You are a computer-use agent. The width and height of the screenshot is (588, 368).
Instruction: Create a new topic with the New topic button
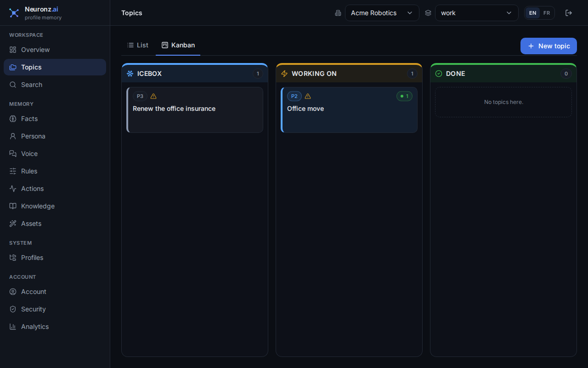click(x=548, y=46)
